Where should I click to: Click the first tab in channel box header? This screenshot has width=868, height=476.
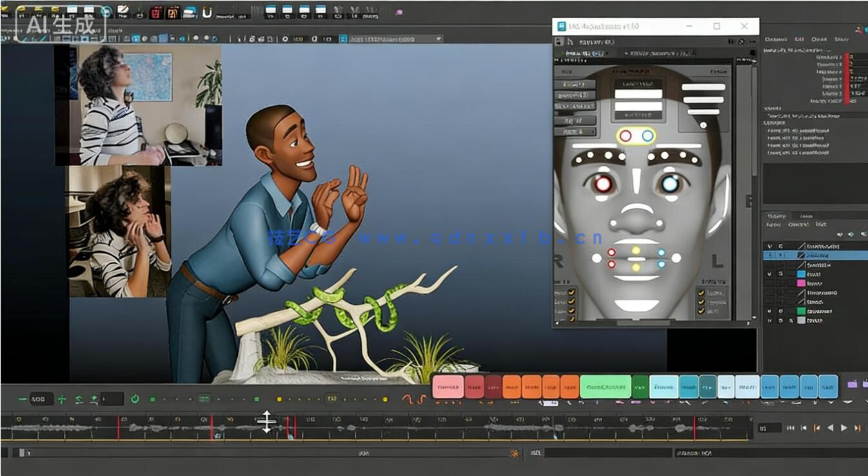coord(776,39)
